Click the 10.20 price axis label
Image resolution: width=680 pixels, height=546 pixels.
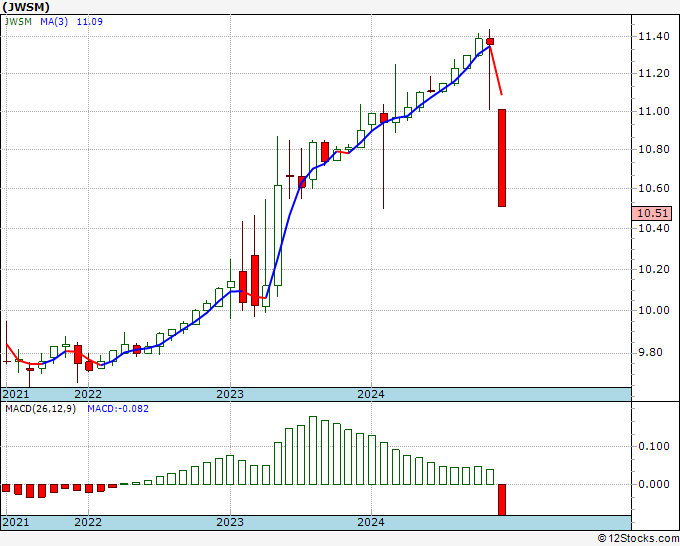[654, 269]
